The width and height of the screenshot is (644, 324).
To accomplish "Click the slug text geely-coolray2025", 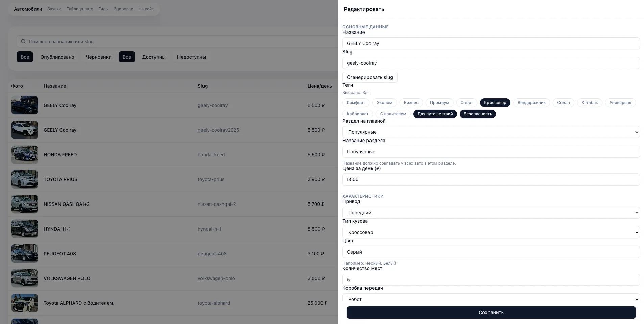I will 218,130.
